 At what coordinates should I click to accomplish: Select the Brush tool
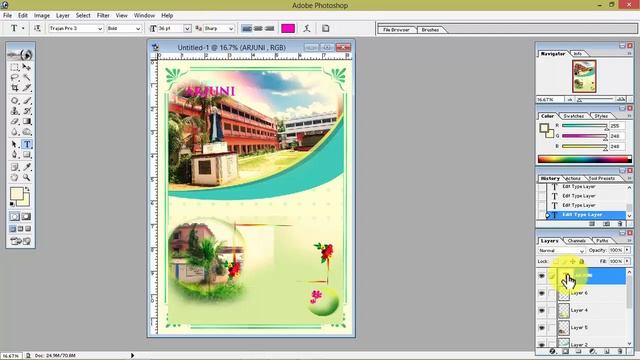click(27, 100)
